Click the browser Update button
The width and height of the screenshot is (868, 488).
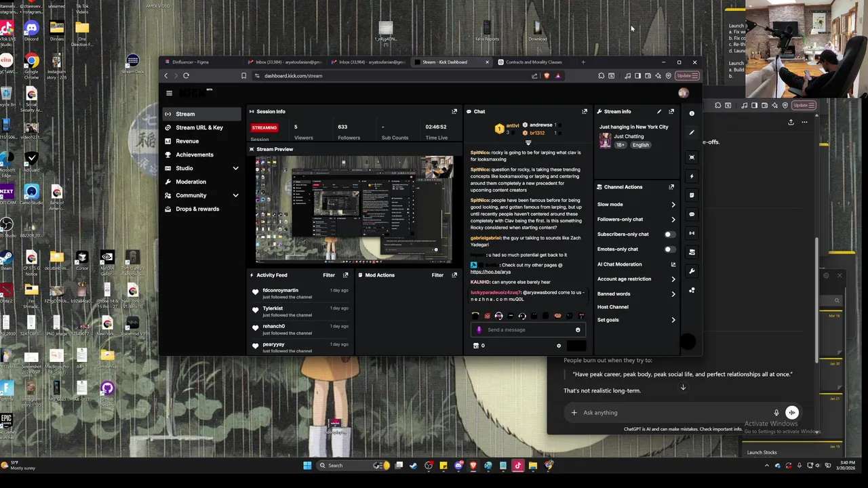tap(687, 76)
